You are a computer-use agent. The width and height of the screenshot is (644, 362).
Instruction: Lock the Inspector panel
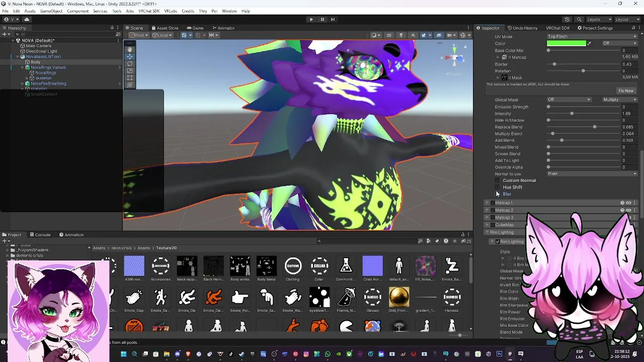point(633,28)
